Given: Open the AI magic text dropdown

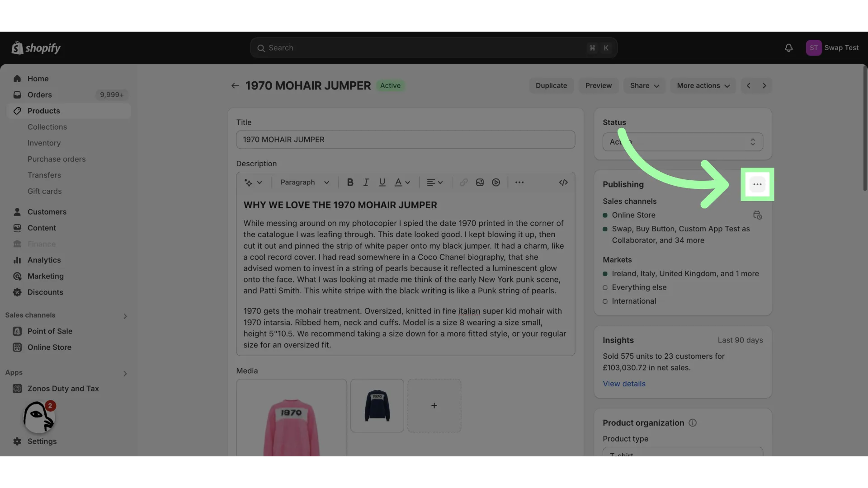Looking at the screenshot, I should tap(253, 183).
